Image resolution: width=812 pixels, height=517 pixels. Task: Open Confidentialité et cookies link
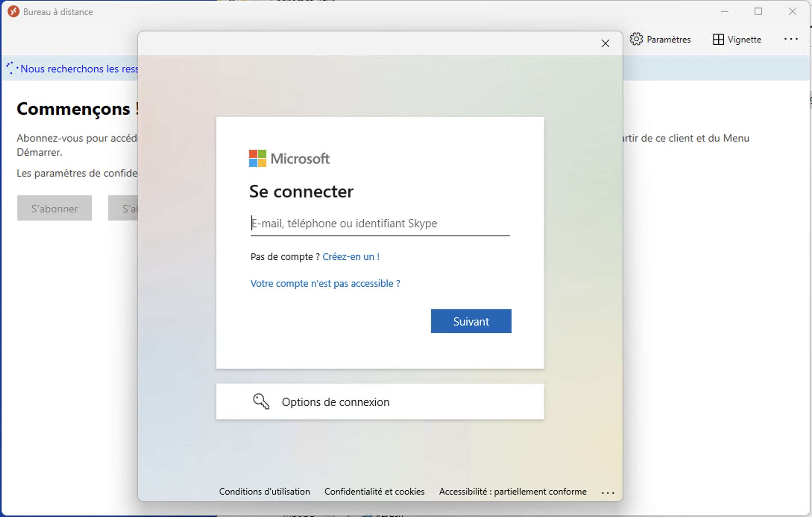tap(374, 492)
